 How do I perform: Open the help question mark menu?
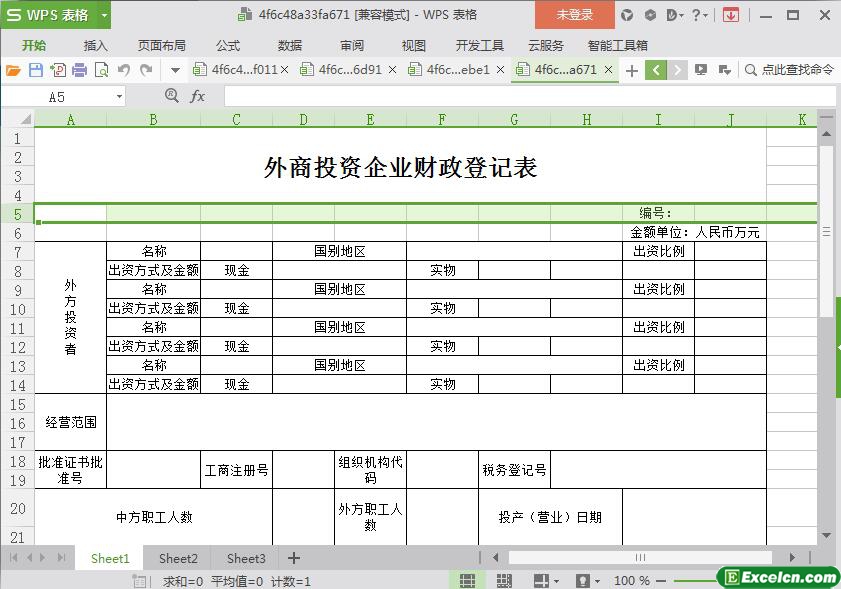699,15
